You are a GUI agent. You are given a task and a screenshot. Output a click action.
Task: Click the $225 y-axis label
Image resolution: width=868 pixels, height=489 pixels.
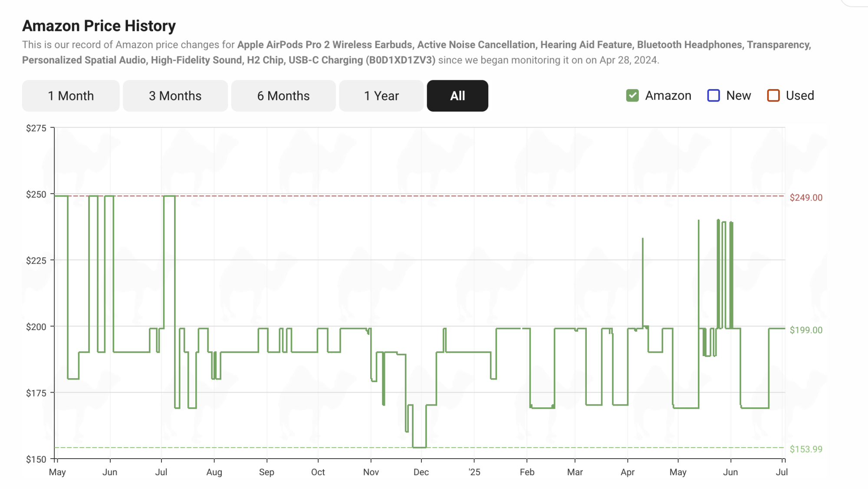click(x=36, y=261)
